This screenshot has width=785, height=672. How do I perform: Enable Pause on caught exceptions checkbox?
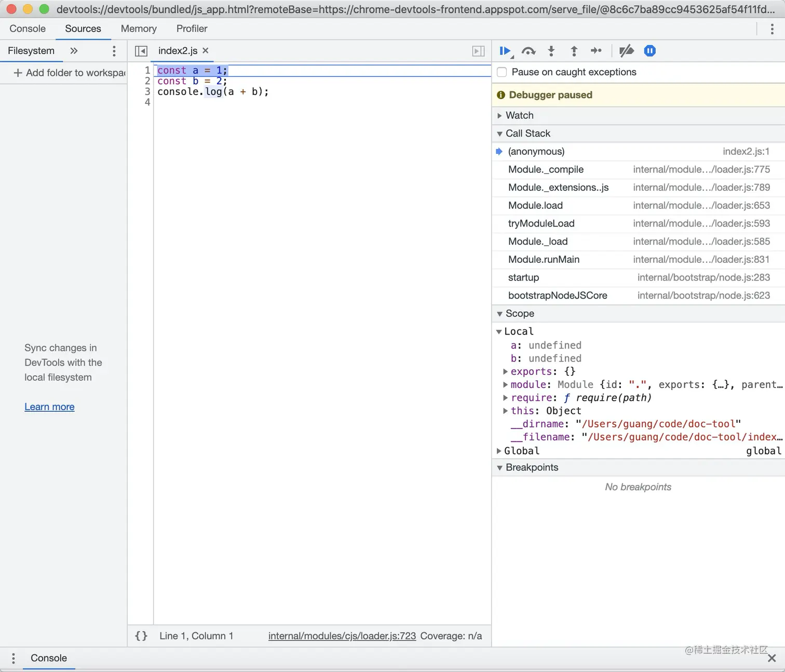coord(502,72)
